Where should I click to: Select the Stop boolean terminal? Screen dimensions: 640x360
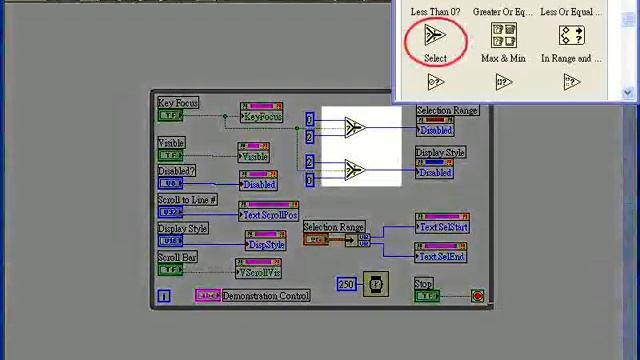(x=427, y=296)
